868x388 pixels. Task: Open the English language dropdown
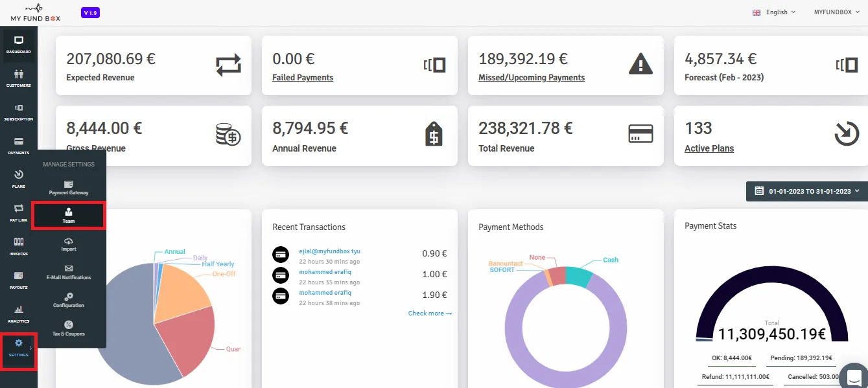(774, 12)
